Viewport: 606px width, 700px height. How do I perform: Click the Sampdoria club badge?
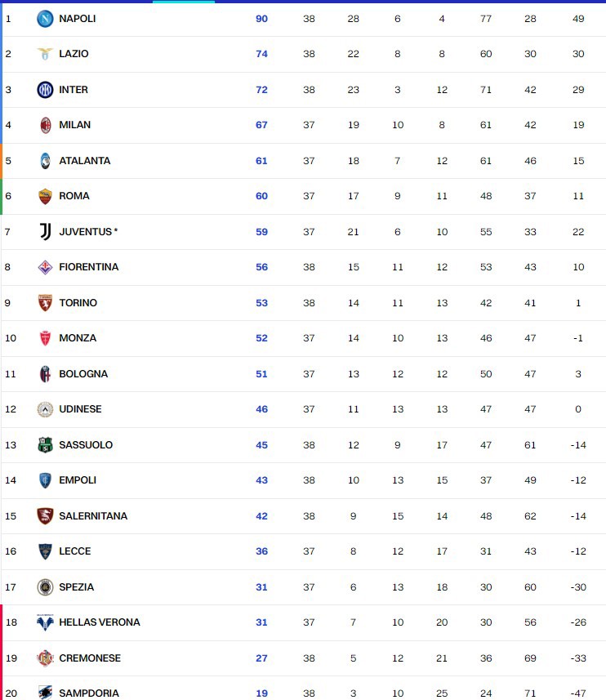(x=45, y=693)
